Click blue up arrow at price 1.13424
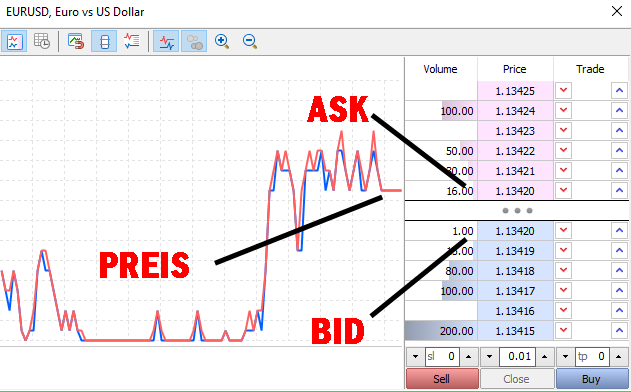This screenshot has width=631, height=392. point(619,111)
